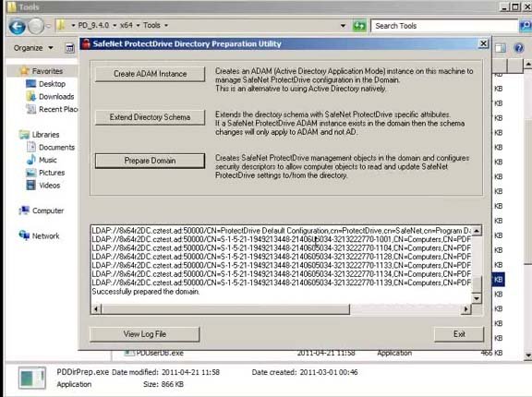Image resolution: width=532 pixels, height=397 pixels.
Task: Select Downloads in the navigation pane
Action: [56, 97]
